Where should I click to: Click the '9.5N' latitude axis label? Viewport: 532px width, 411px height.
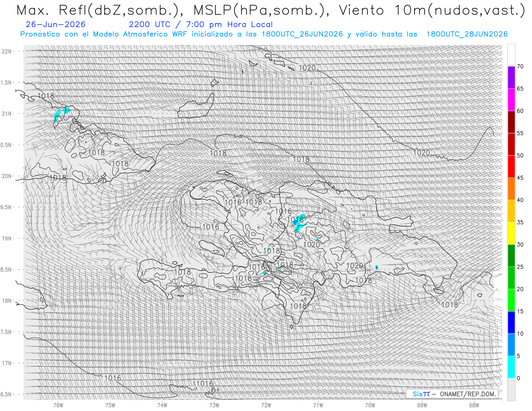[x=6, y=207]
